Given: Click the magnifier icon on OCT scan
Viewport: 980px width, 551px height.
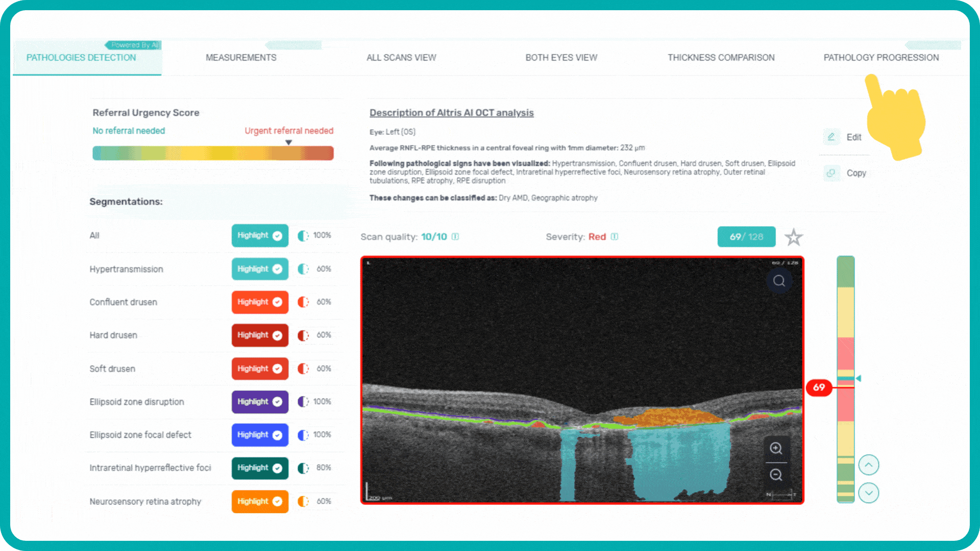Looking at the screenshot, I should (779, 281).
